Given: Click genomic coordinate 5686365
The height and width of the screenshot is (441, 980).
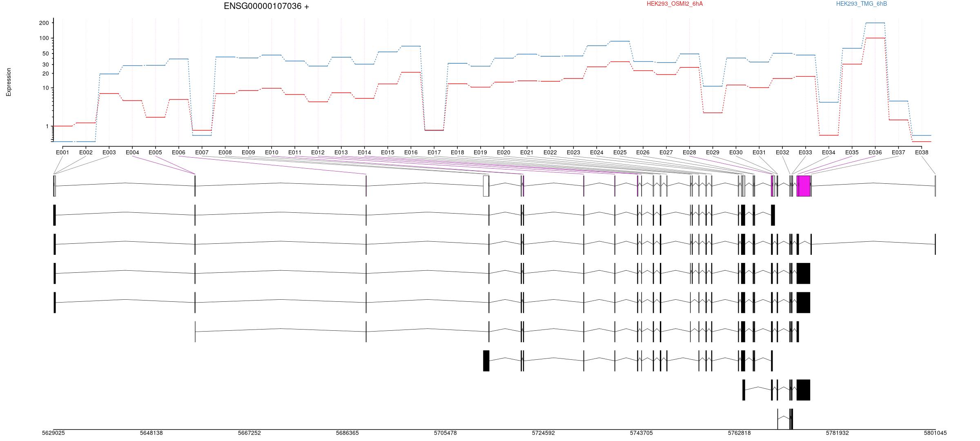Looking at the screenshot, I should pyautogui.click(x=347, y=433).
